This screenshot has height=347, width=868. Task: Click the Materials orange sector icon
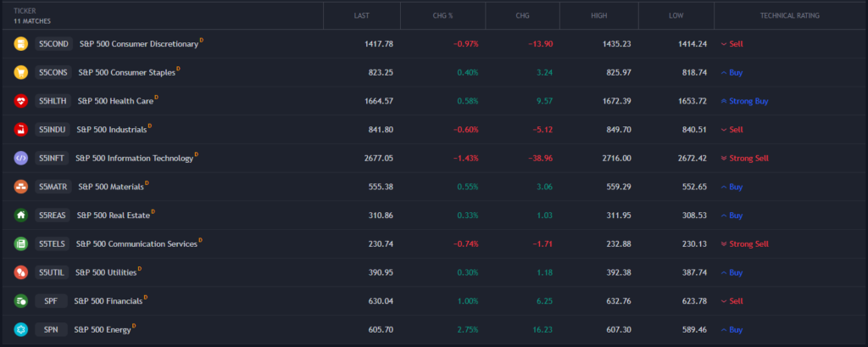tap(21, 187)
